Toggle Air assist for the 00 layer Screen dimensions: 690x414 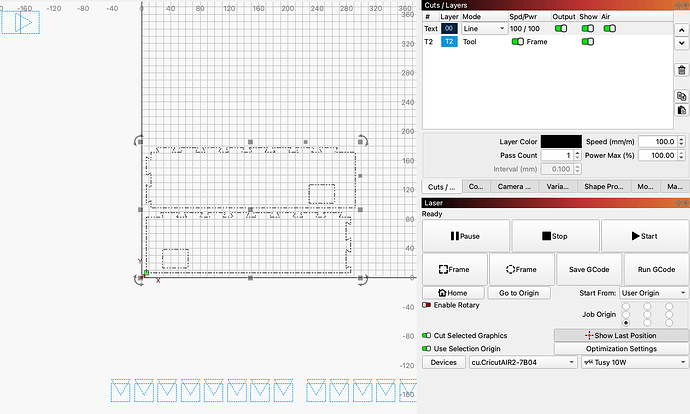tap(609, 29)
